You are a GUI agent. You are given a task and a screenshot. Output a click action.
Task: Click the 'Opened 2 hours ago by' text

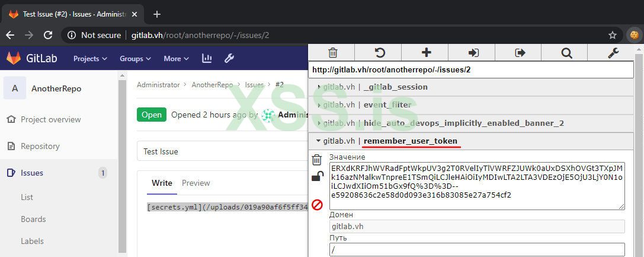pyautogui.click(x=214, y=115)
